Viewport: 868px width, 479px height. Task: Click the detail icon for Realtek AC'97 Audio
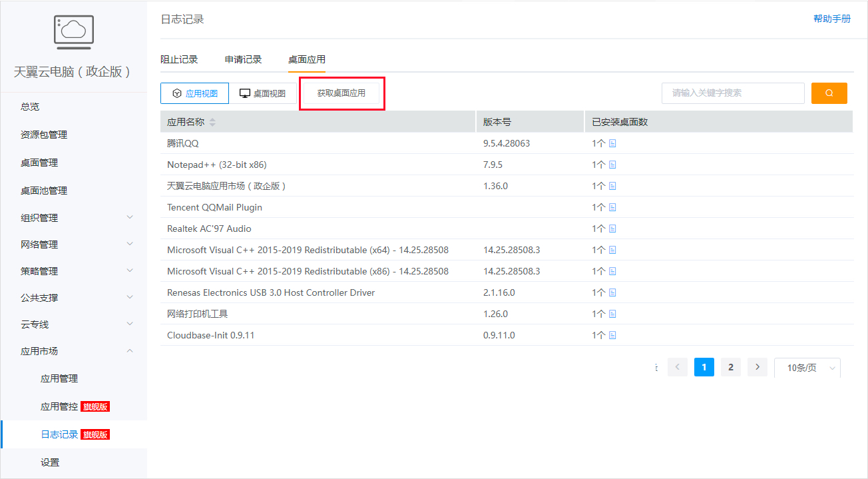pos(612,229)
